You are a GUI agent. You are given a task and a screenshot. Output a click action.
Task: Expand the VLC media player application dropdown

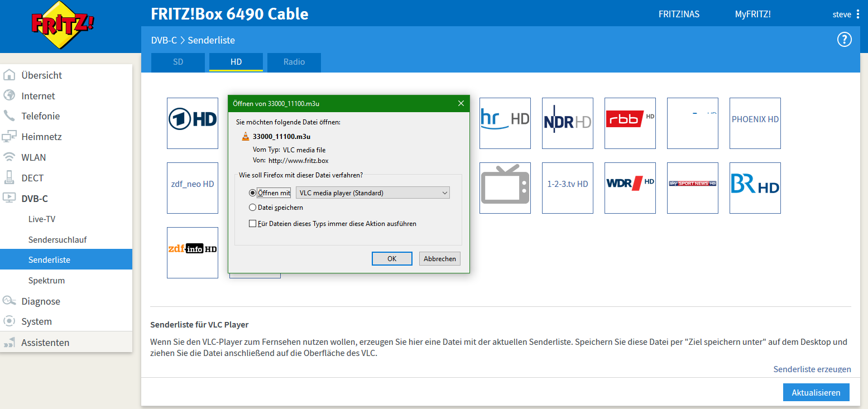click(372, 193)
